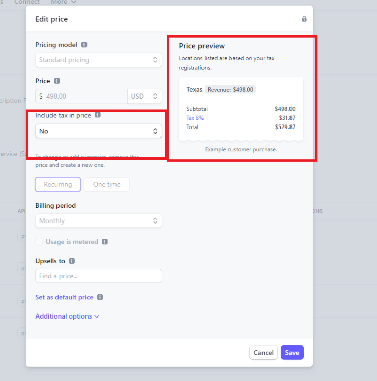Image resolution: width=377 pixels, height=381 pixels.
Task: Open the Include tax in price dropdown
Action: pos(99,131)
